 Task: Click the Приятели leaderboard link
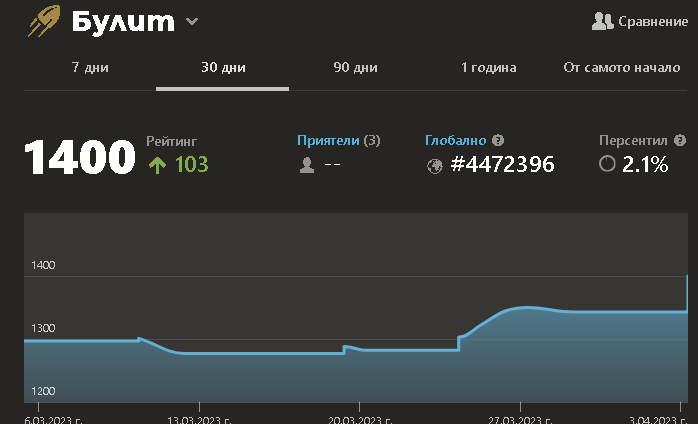[x=328, y=140]
